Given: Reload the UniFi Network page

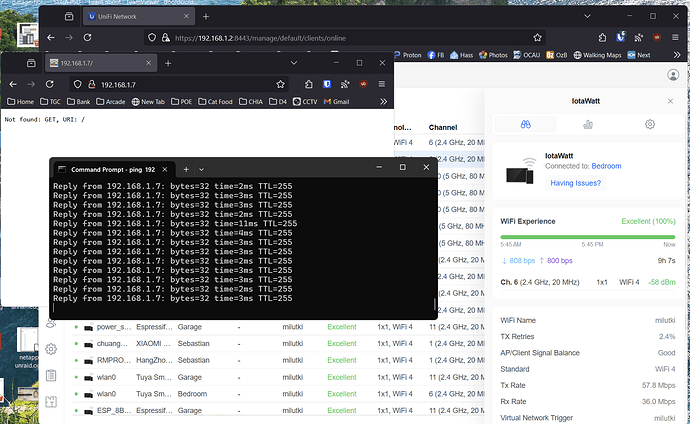Looking at the screenshot, I should [x=88, y=38].
